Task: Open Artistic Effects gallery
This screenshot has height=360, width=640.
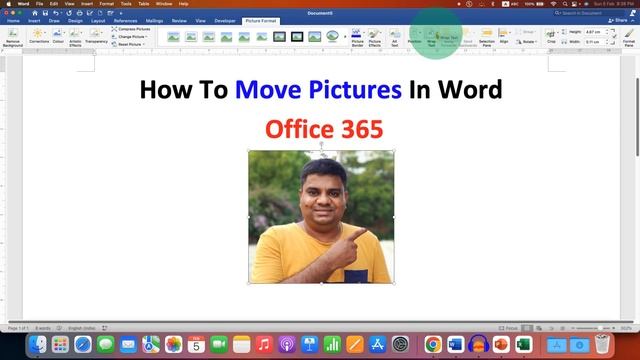Action: 75,37
